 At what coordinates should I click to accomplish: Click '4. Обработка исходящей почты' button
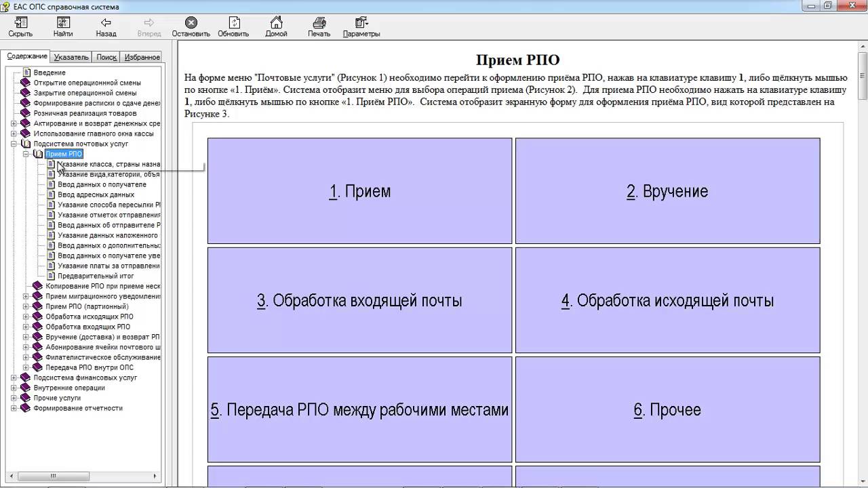tap(667, 300)
